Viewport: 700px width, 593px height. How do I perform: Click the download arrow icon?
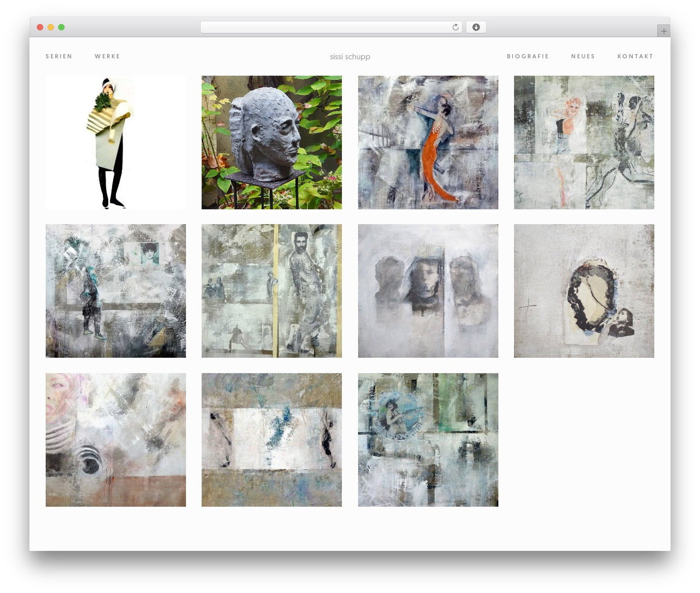[x=476, y=27]
